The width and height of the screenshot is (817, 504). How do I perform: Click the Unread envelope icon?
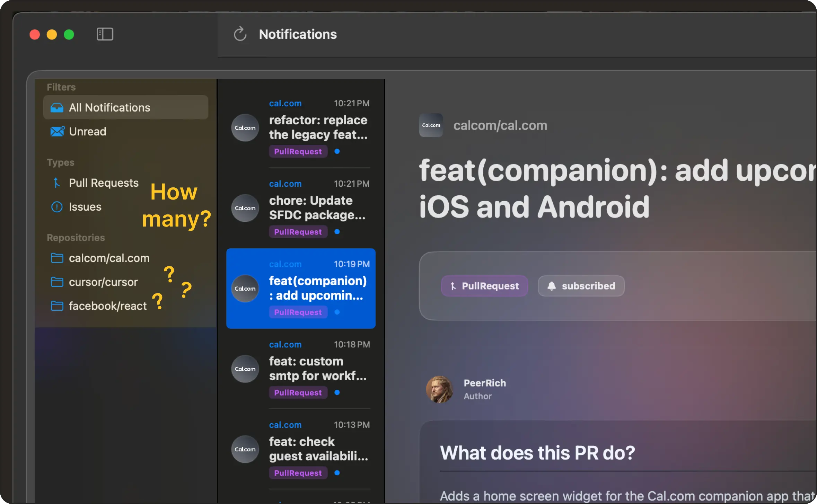[x=57, y=132]
